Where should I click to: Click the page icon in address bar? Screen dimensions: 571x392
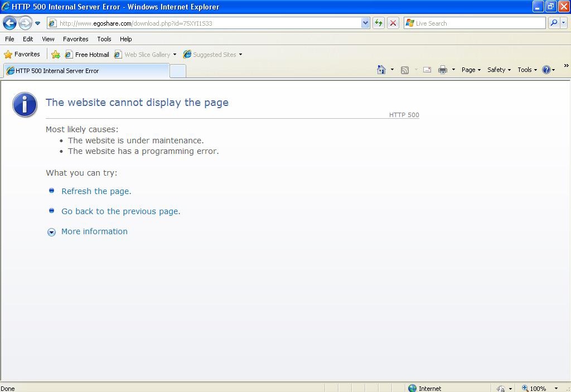click(52, 23)
